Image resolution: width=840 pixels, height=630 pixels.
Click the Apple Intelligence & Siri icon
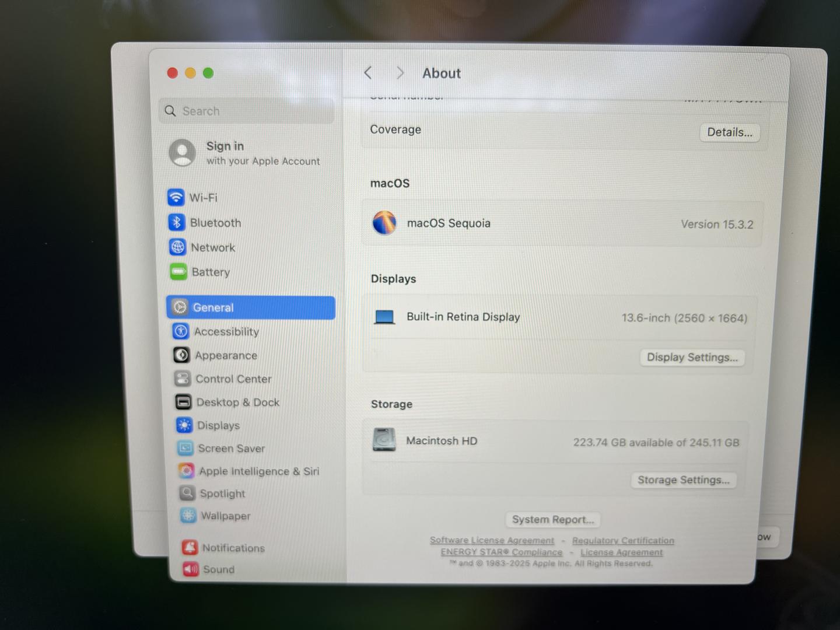coord(186,471)
